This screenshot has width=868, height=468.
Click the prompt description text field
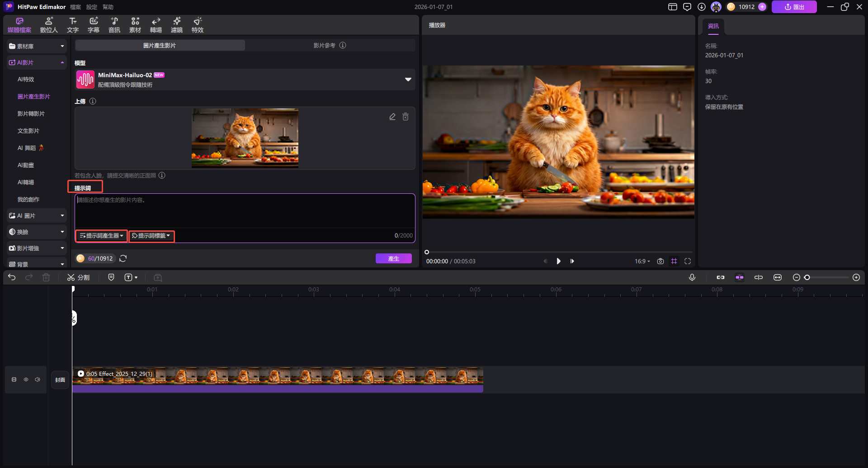244,210
